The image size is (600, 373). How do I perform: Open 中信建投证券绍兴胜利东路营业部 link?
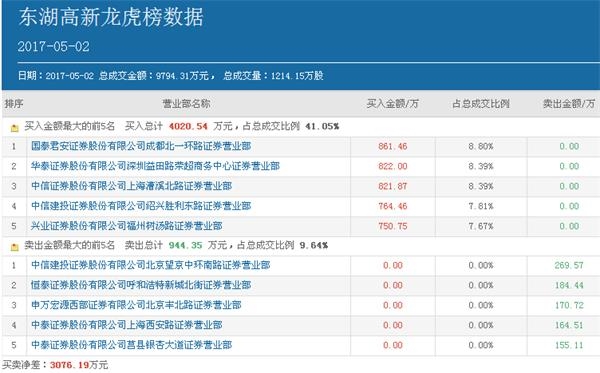141,206
